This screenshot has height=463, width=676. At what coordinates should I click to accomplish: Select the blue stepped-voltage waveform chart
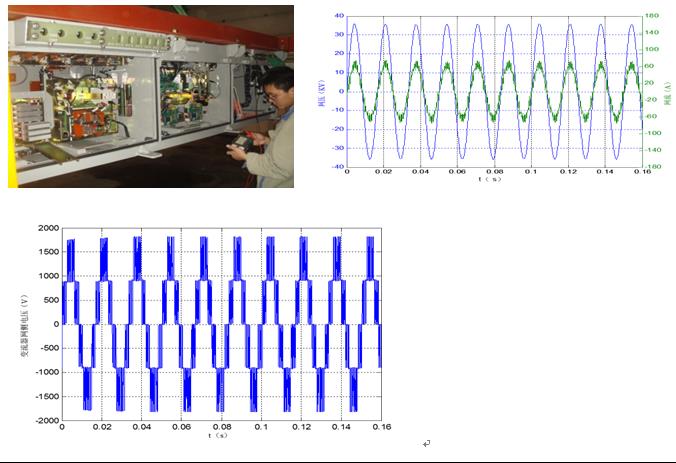tap(220, 324)
